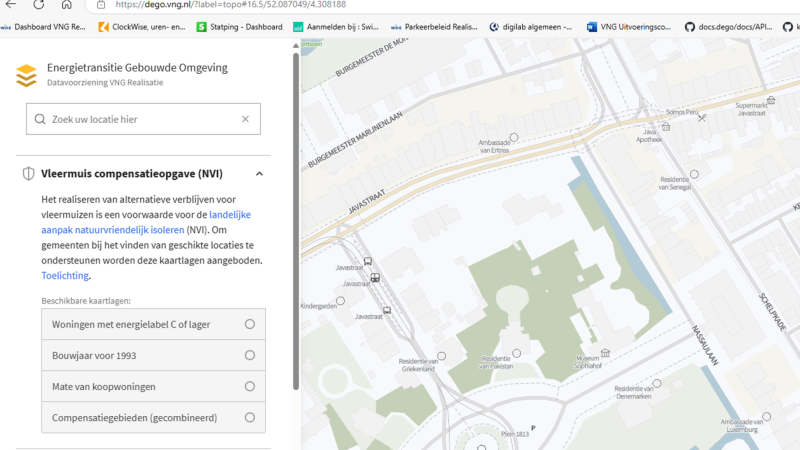
Task: Click the NASSAULAAN street label
Action: [x=705, y=345]
